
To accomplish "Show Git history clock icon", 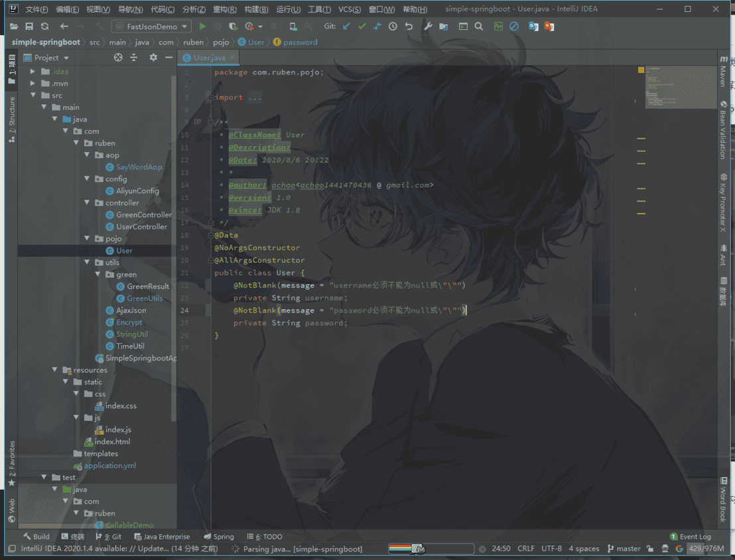I will pos(393,27).
